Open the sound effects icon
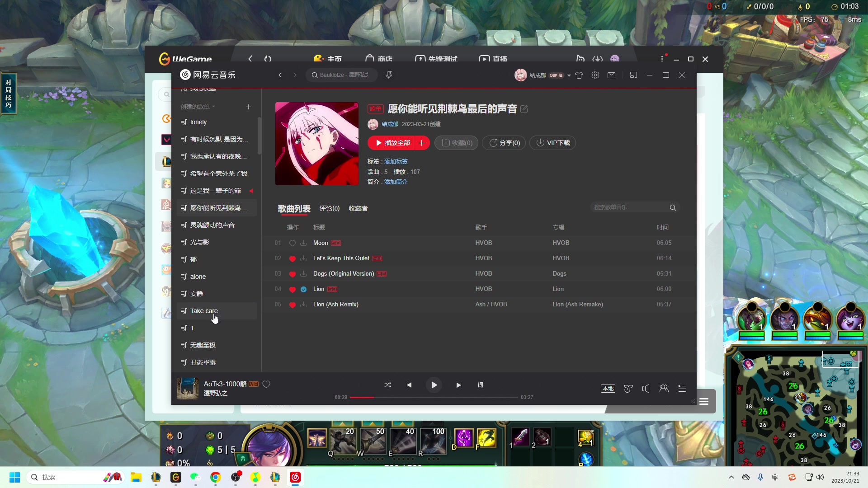 (628, 389)
